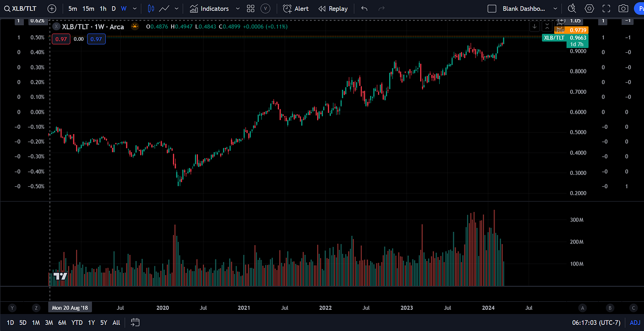The width and height of the screenshot is (644, 331).
Task: Click the blue 0.97 buy price button
Action: tap(96, 39)
